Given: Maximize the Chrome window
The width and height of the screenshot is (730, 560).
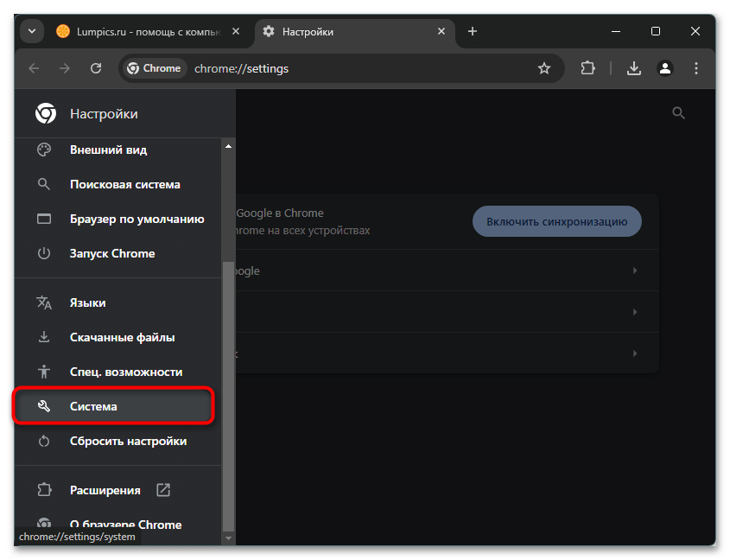Looking at the screenshot, I should point(656,31).
